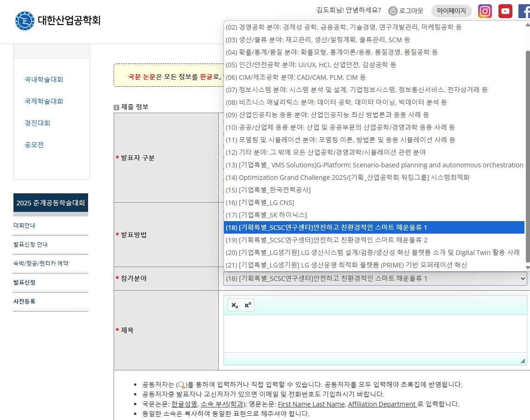
Task: Pick option (05) 인간/안전공학 분야
Action: coord(311,64)
